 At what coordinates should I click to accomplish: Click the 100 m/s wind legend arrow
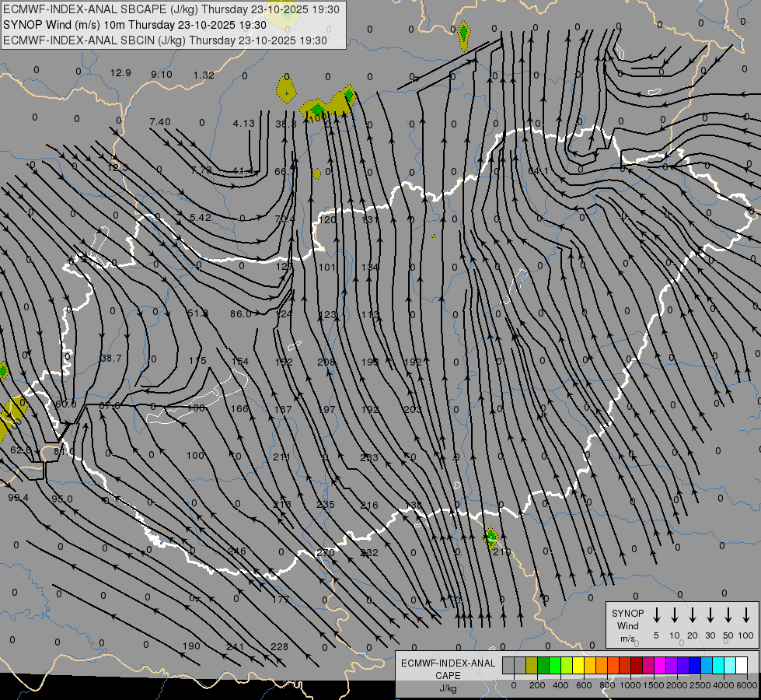[x=746, y=614]
